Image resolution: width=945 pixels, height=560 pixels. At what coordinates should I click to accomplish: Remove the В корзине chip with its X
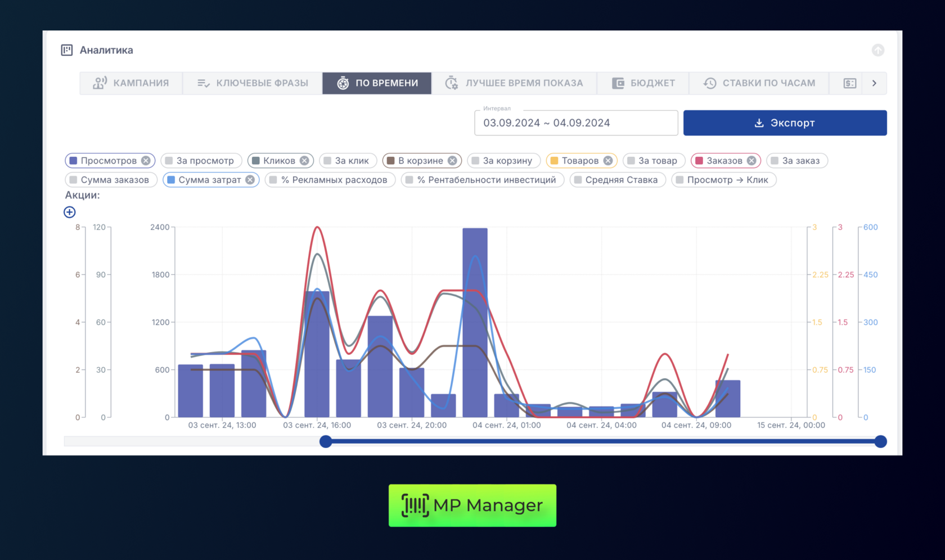point(452,161)
